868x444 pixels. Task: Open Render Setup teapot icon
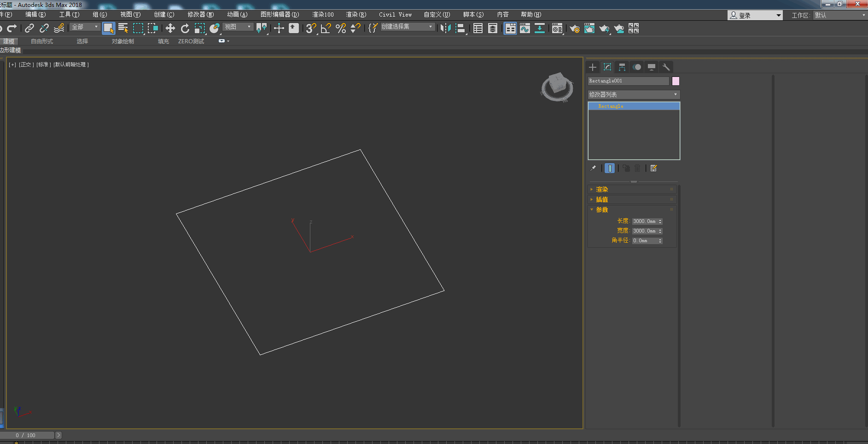coord(575,29)
